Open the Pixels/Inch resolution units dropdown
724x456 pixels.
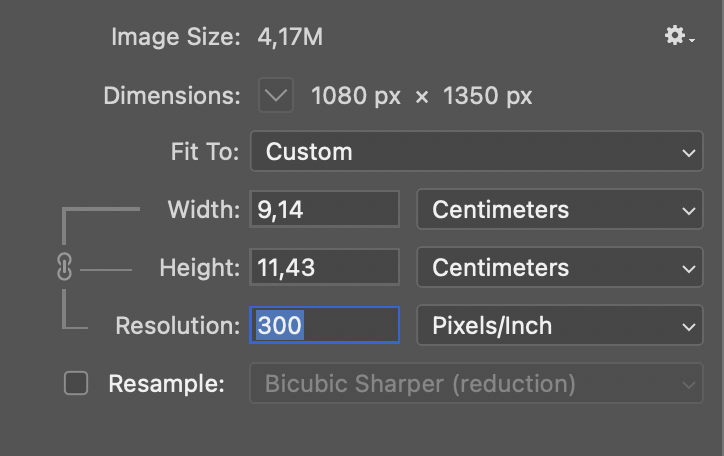click(x=560, y=325)
